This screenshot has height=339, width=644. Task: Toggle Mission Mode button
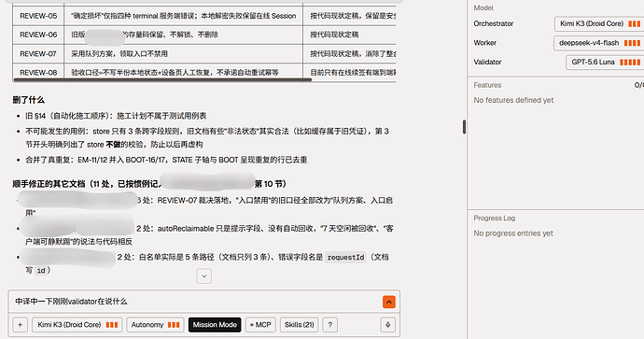(x=215, y=325)
